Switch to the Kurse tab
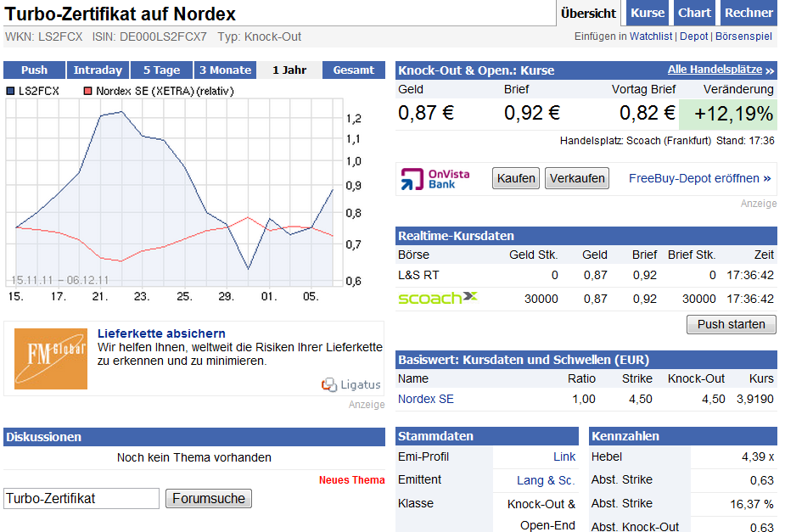Screen dimensions: 785x532 click(x=648, y=13)
